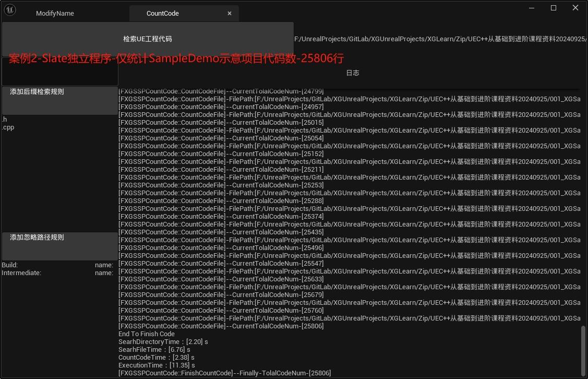
Task: Click the 添加忽略路径规则 button
Action: [x=60, y=246]
